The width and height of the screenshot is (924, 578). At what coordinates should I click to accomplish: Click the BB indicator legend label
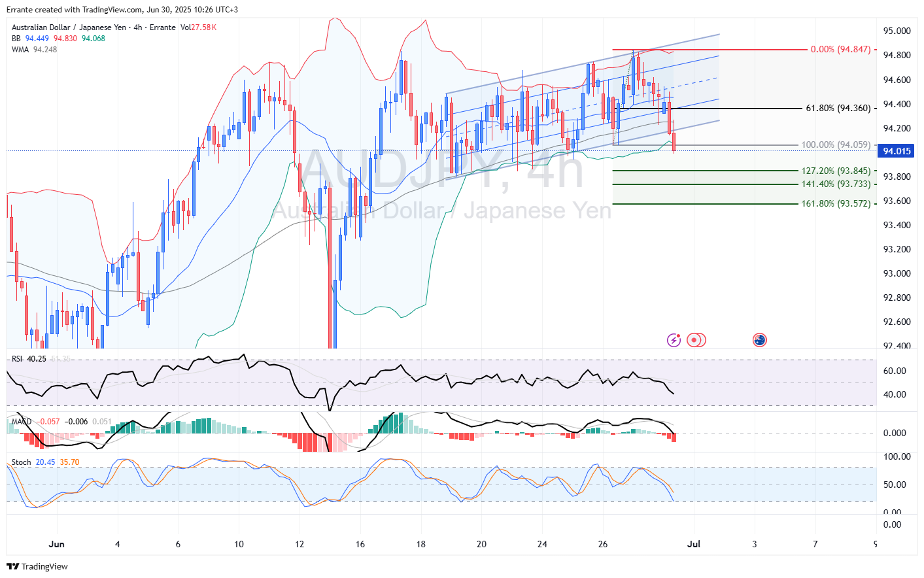pos(16,39)
